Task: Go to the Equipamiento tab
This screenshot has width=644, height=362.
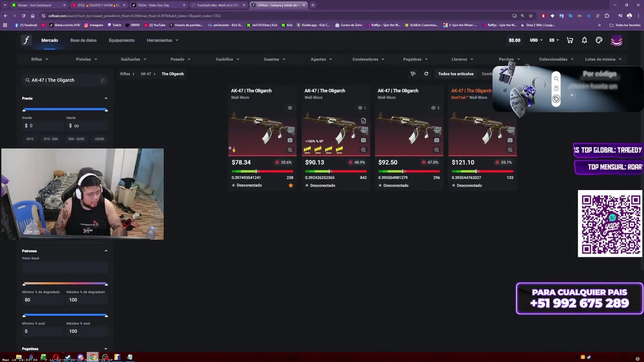Action: pyautogui.click(x=122, y=40)
